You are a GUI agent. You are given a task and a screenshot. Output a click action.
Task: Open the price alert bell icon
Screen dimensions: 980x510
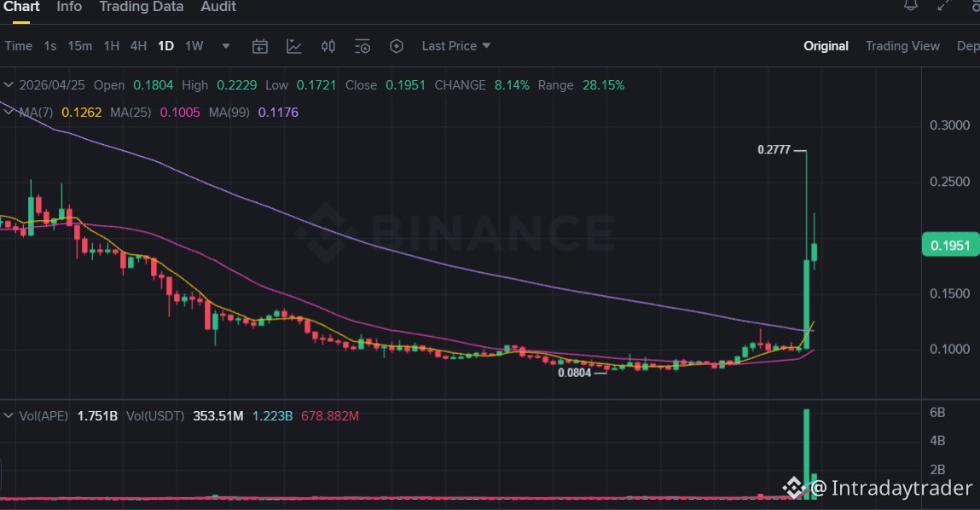point(911,5)
